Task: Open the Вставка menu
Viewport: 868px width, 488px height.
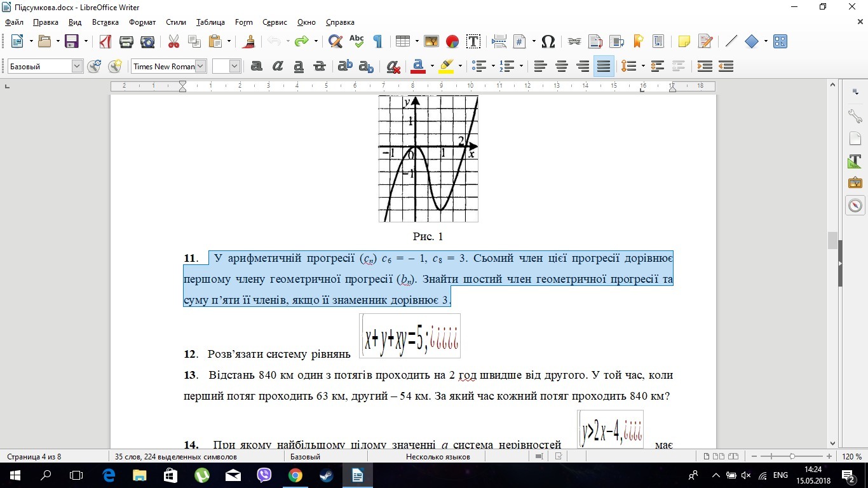Action: tap(105, 22)
